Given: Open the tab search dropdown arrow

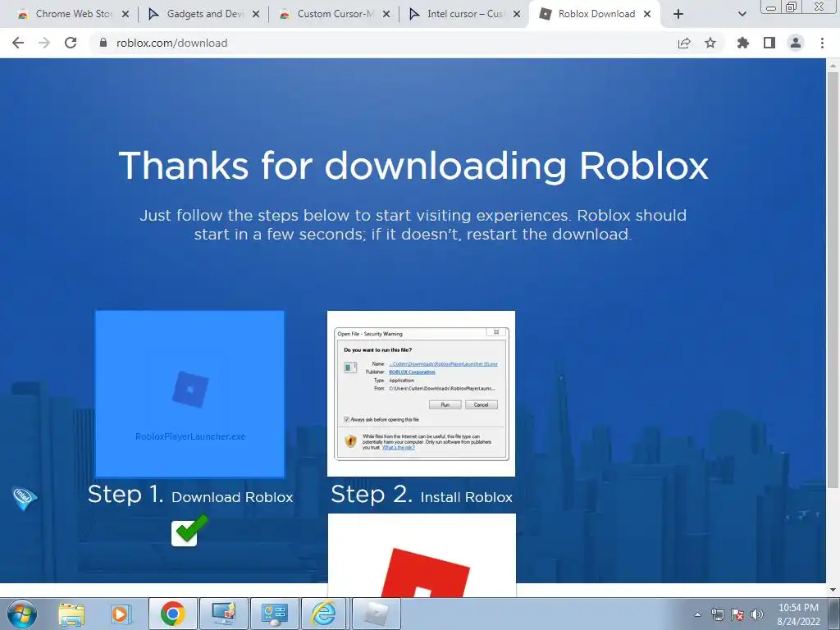Looking at the screenshot, I should (x=742, y=14).
